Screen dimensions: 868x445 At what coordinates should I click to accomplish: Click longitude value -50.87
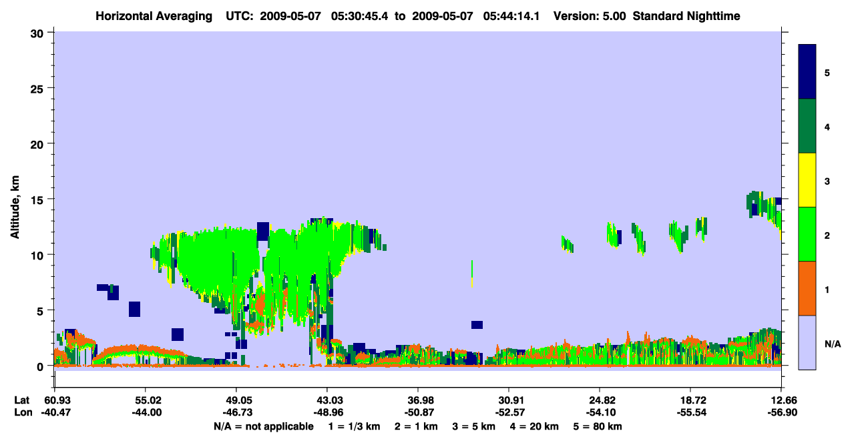418,413
